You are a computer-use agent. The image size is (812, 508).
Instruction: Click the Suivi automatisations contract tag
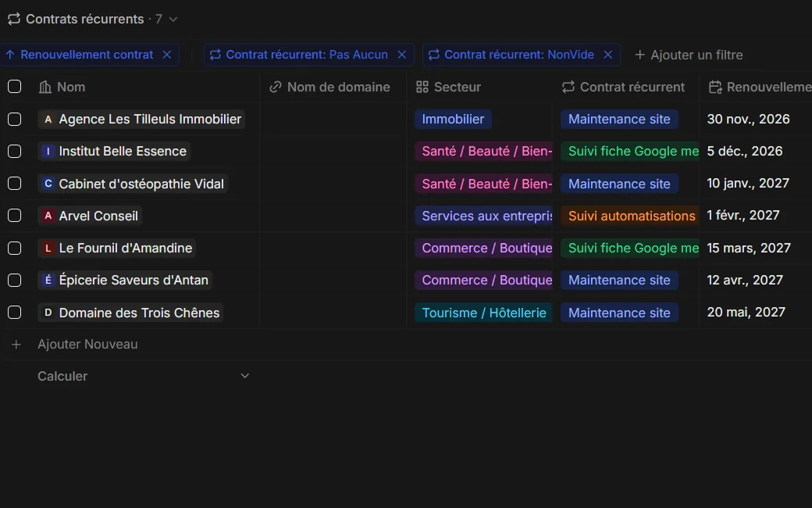630,216
